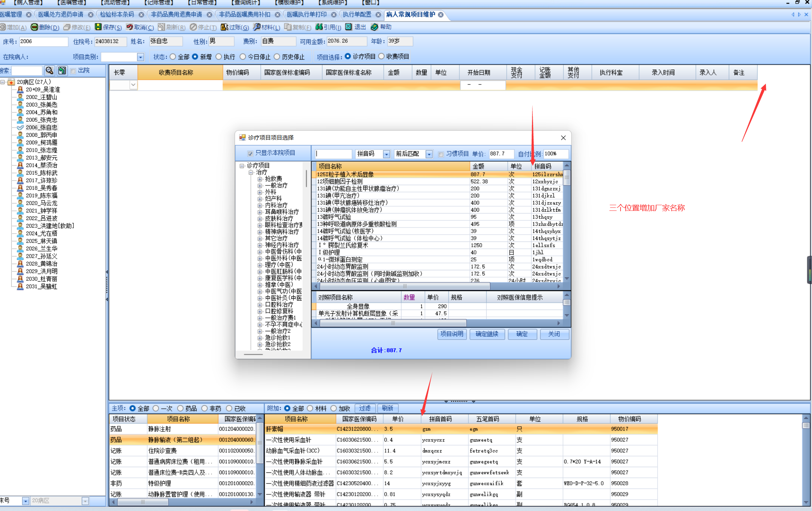Click the 删除(D) delete toolbar icon
Image resolution: width=812 pixels, height=511 pixels.
click(34, 27)
